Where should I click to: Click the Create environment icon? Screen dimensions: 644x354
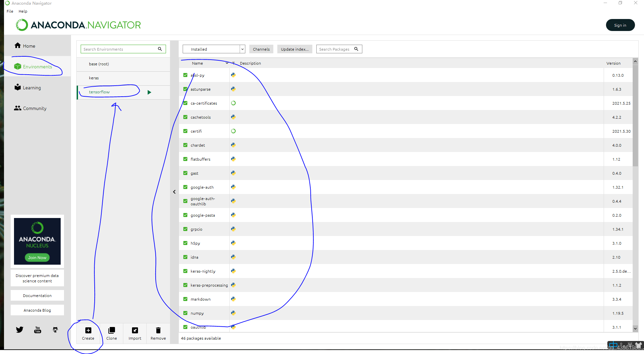[88, 330]
